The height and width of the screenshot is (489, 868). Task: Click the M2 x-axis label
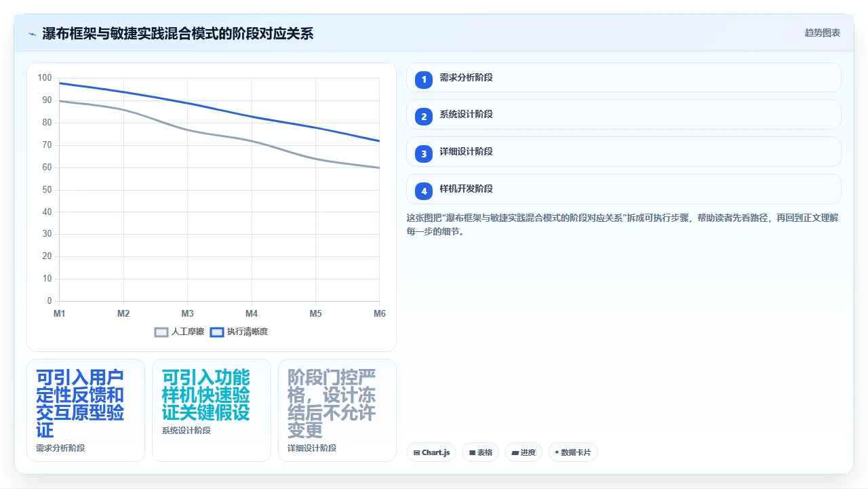click(123, 313)
